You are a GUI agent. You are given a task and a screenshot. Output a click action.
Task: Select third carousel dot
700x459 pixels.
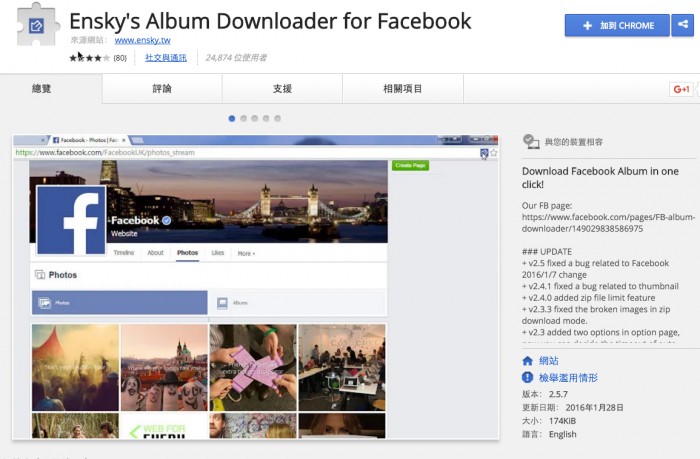254,118
